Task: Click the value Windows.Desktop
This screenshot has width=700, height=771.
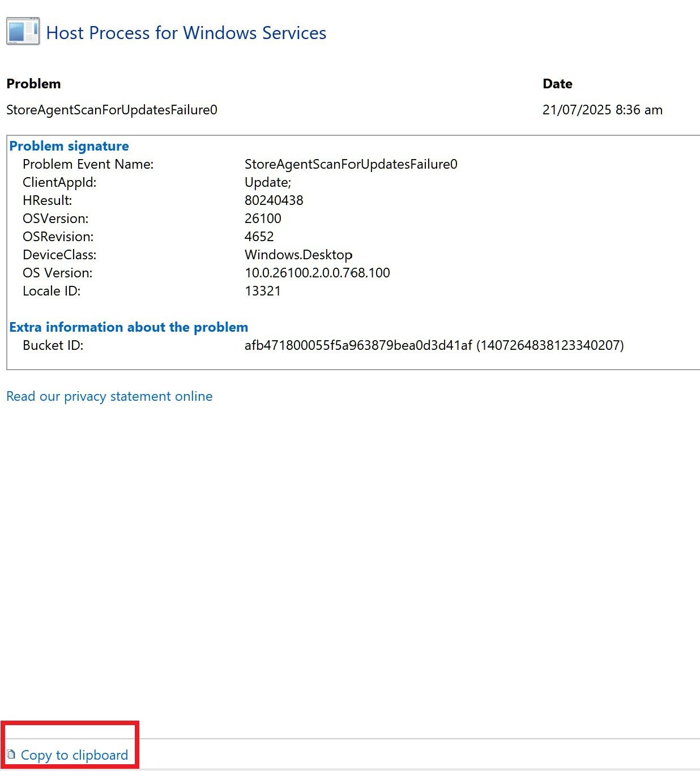Action: click(299, 255)
